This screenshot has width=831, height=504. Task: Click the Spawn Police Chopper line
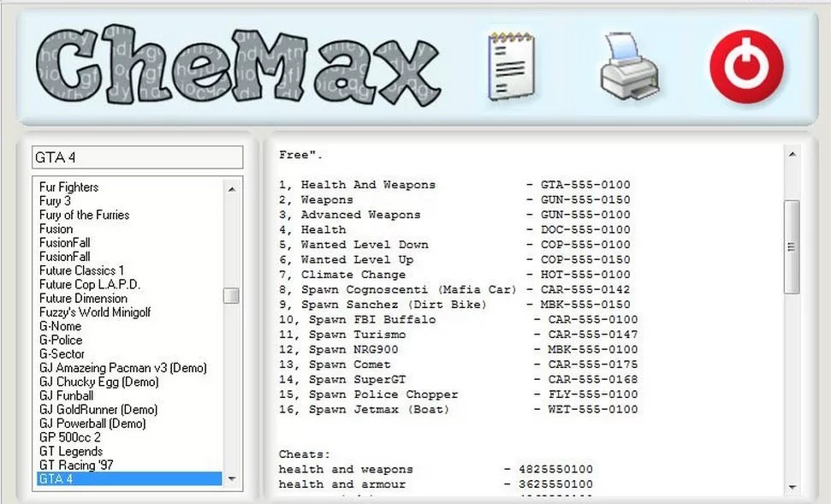pos(459,394)
